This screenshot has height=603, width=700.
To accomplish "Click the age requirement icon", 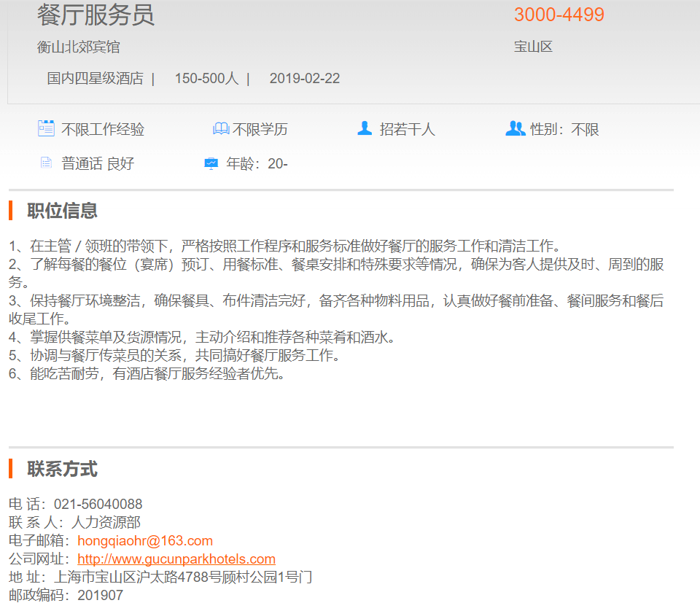I will [x=211, y=163].
